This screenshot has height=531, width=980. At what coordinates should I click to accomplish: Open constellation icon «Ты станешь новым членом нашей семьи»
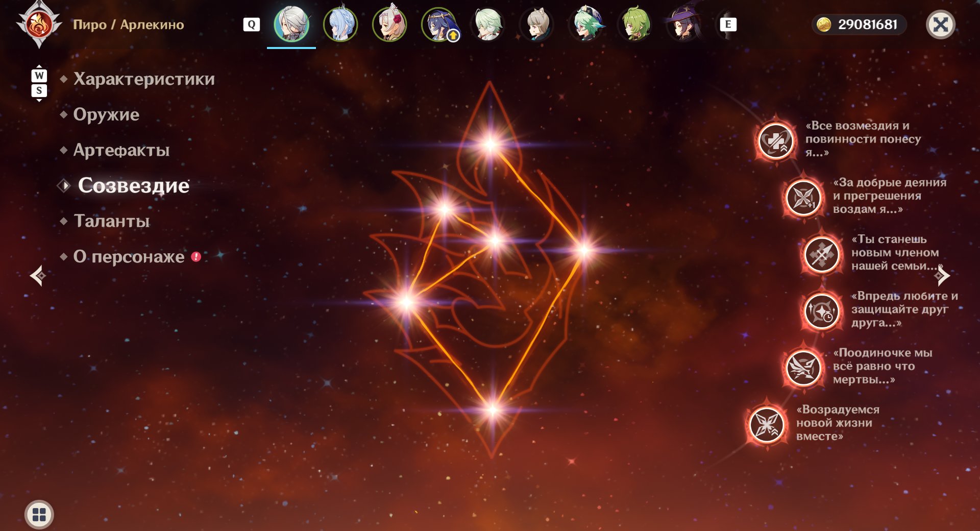(821, 254)
